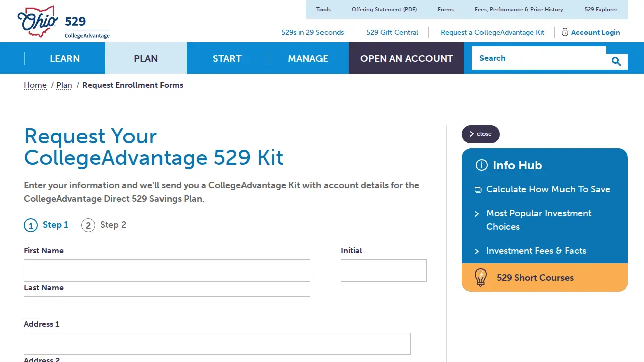
Task: Click the Account Login link
Action: point(595,32)
